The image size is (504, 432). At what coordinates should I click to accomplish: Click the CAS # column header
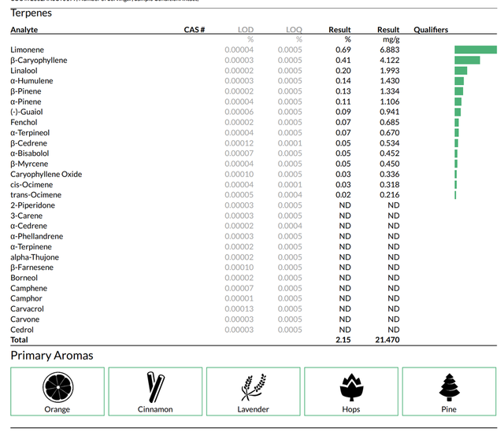195,30
